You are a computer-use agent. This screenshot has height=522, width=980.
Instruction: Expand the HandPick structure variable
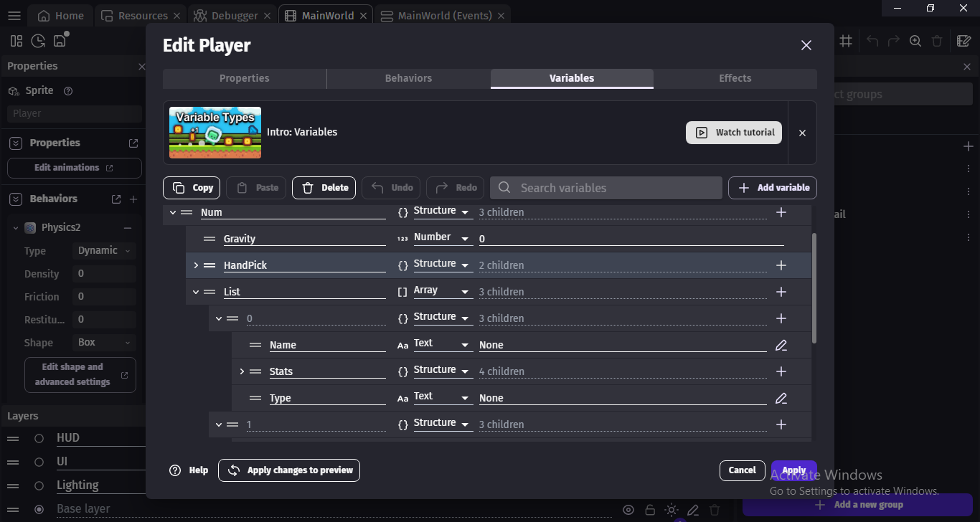click(x=196, y=265)
